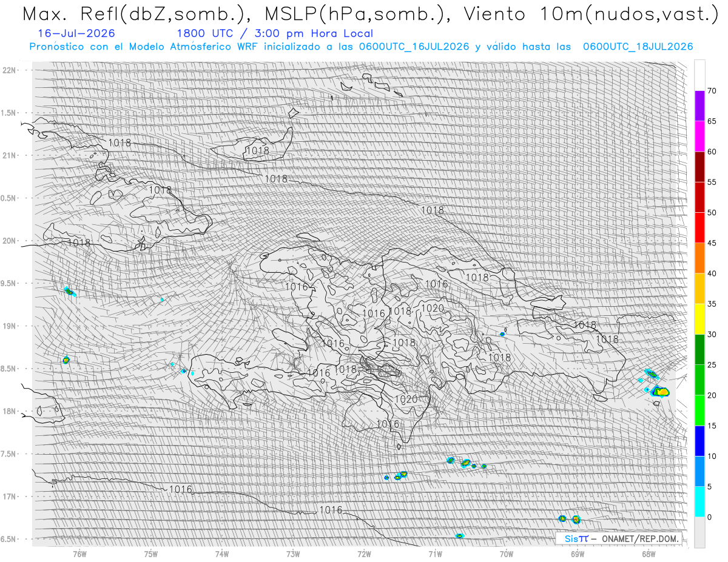The width and height of the screenshot is (728, 562).
Task: Click the colorbar tick label '55'
Action: point(712,182)
